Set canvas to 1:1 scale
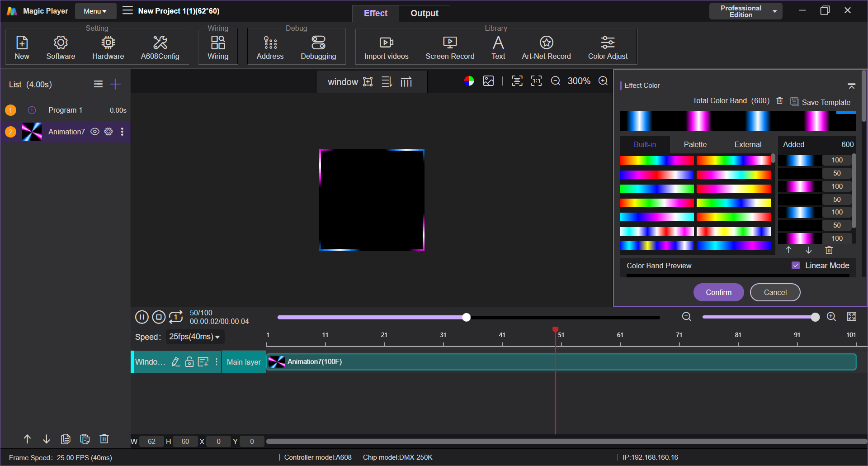This screenshot has width=868, height=466. (536, 81)
